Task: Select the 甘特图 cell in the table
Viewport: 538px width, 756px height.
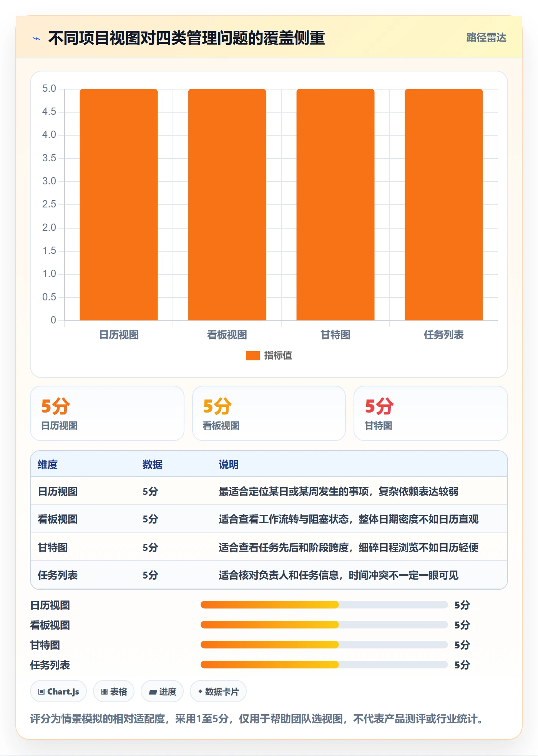Action: [x=53, y=548]
